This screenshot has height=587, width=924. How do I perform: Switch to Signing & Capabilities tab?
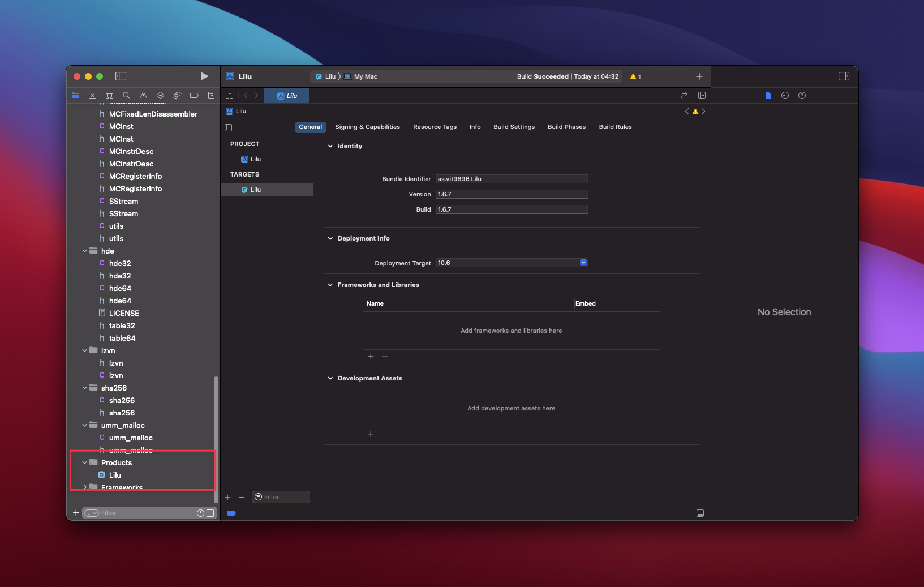(367, 127)
